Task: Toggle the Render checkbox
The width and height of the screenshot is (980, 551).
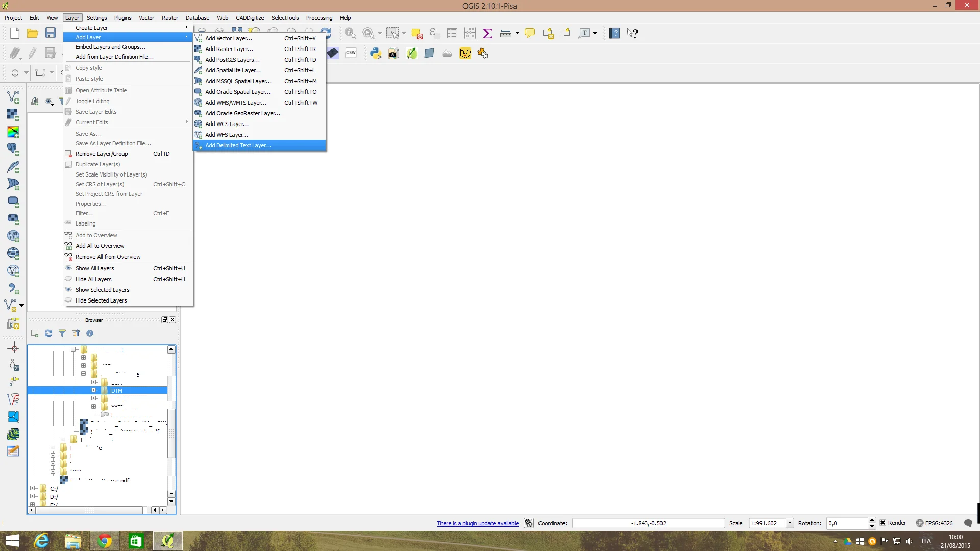Action: 883,523
